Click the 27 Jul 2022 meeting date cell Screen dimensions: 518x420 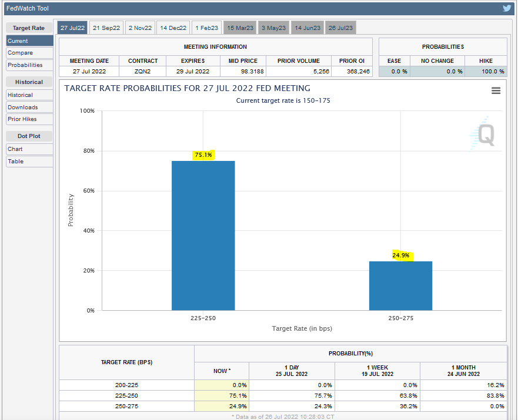pos(89,71)
